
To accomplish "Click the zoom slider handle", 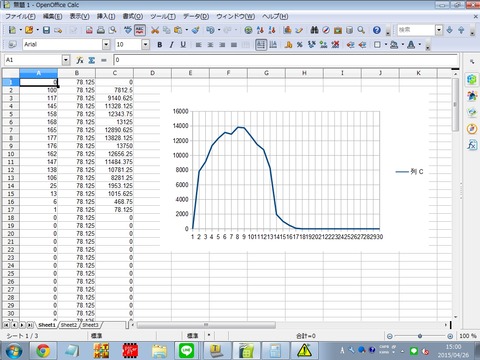I will (420, 336).
